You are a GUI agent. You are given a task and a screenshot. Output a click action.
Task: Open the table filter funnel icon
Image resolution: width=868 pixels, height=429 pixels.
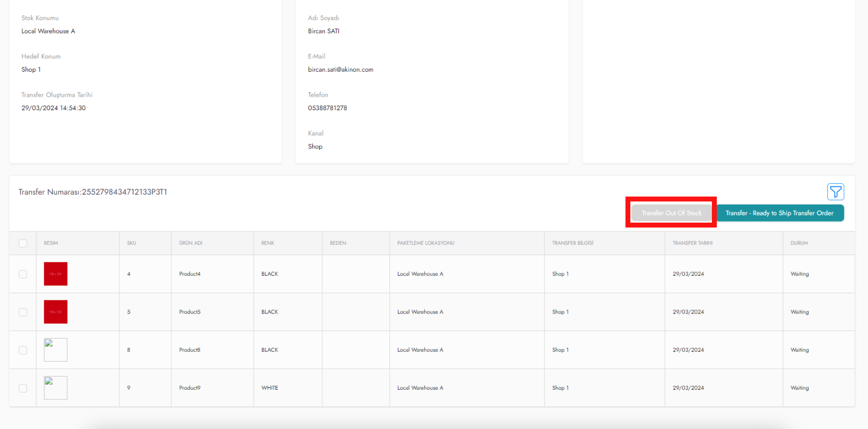coord(835,192)
